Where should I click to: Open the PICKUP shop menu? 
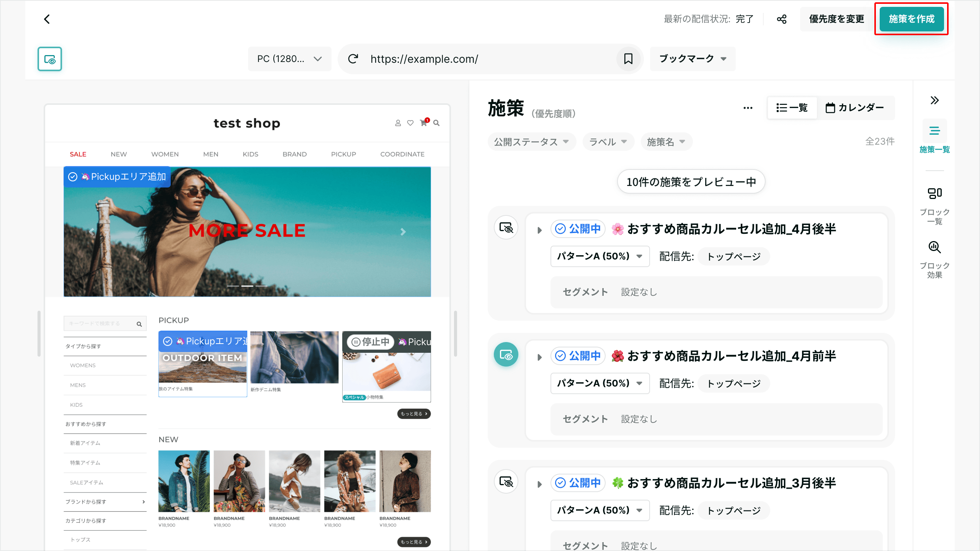pos(343,154)
